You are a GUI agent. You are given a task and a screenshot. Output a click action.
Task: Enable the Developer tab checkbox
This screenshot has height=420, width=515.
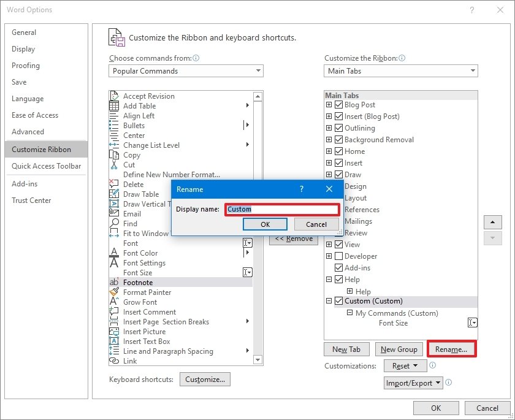(338, 256)
